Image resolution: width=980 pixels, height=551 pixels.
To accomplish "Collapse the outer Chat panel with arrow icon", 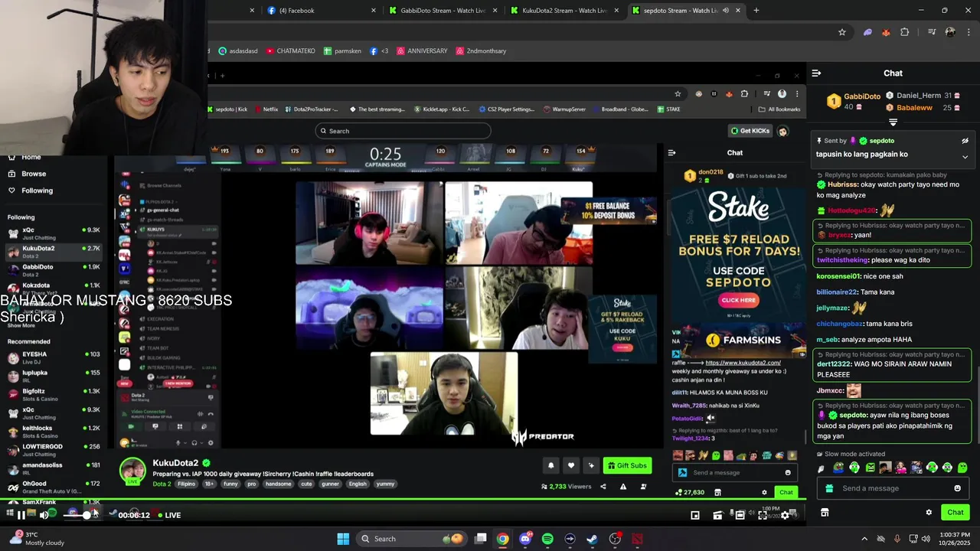I will pyautogui.click(x=816, y=73).
